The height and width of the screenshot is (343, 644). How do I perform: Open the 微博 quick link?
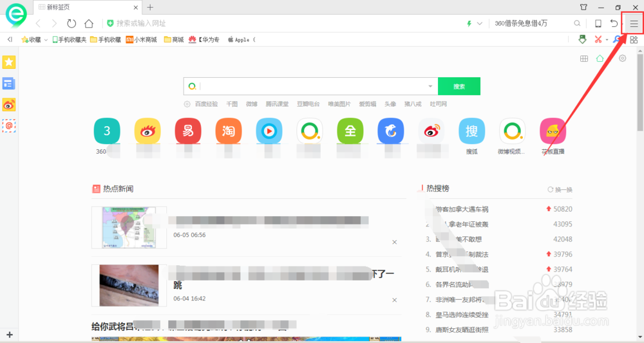tap(251, 104)
